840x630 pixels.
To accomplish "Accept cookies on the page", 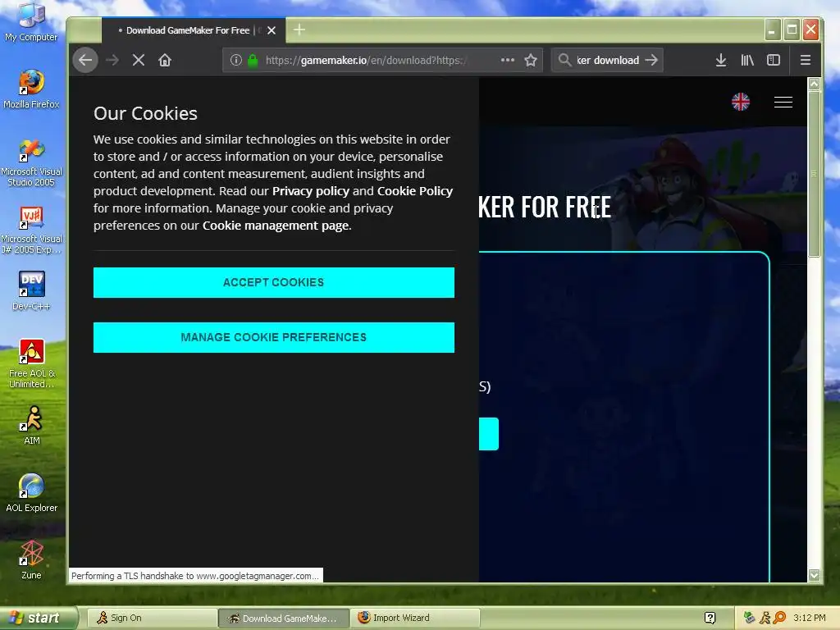I will point(274,282).
